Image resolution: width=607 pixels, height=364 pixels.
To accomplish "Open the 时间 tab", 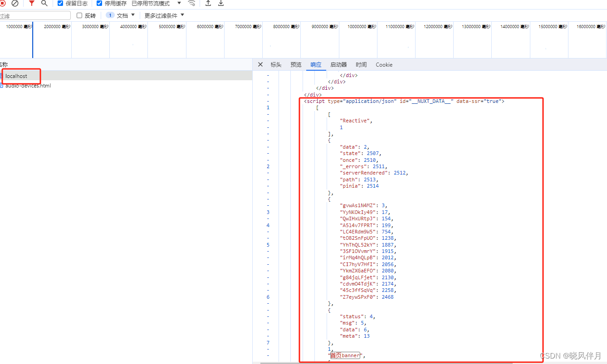I will (361, 65).
